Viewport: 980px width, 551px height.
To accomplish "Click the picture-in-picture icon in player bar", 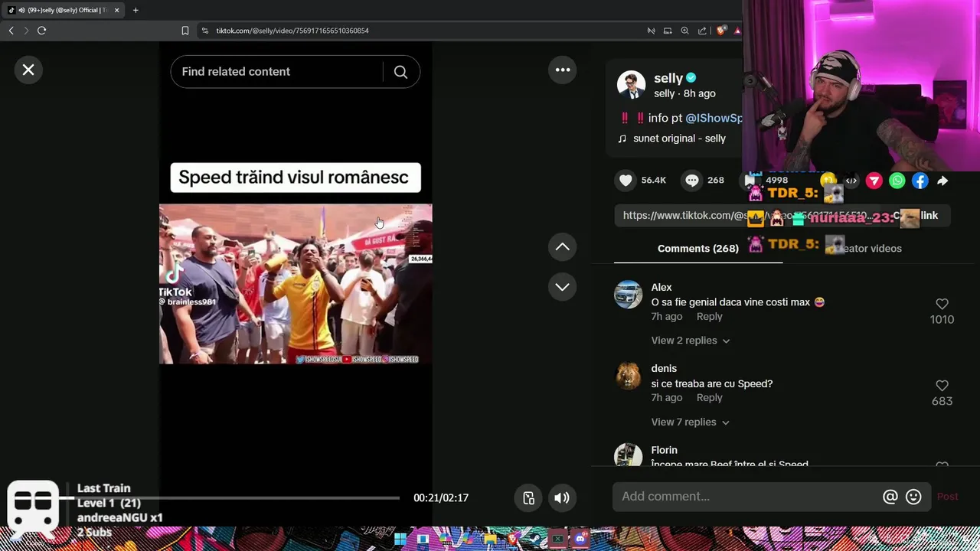I will (528, 497).
